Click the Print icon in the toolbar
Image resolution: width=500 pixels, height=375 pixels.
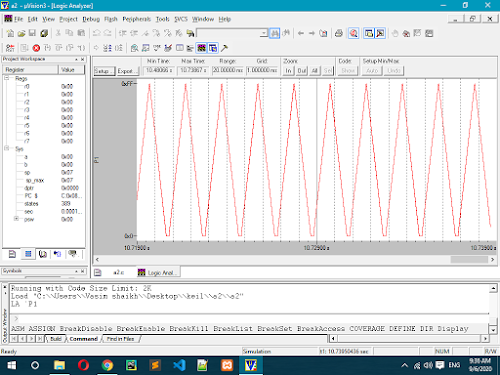(339, 33)
